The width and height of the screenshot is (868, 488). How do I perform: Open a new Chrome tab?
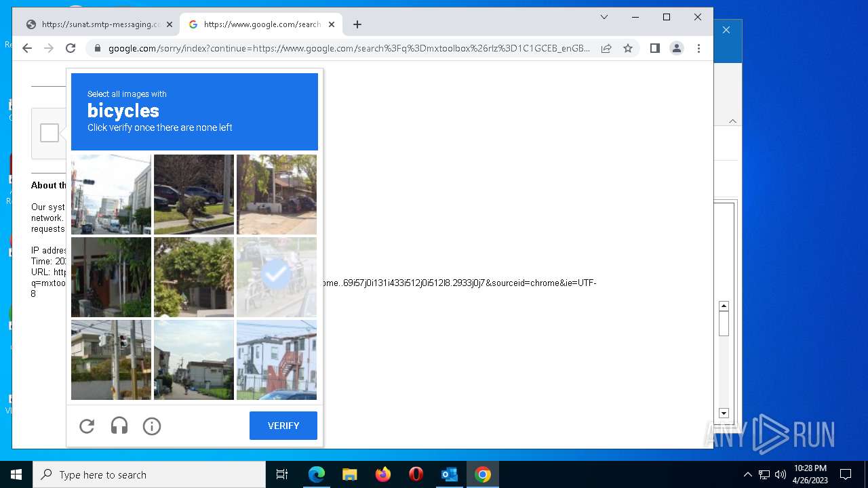(357, 24)
